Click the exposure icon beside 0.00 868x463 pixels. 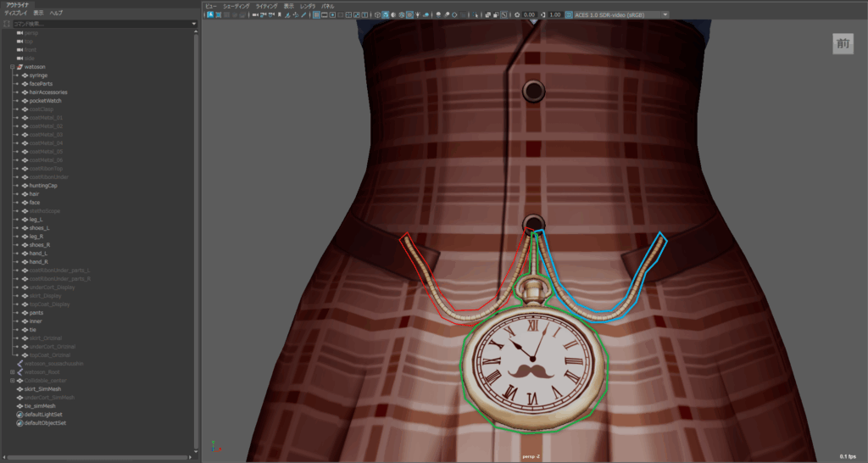(517, 14)
